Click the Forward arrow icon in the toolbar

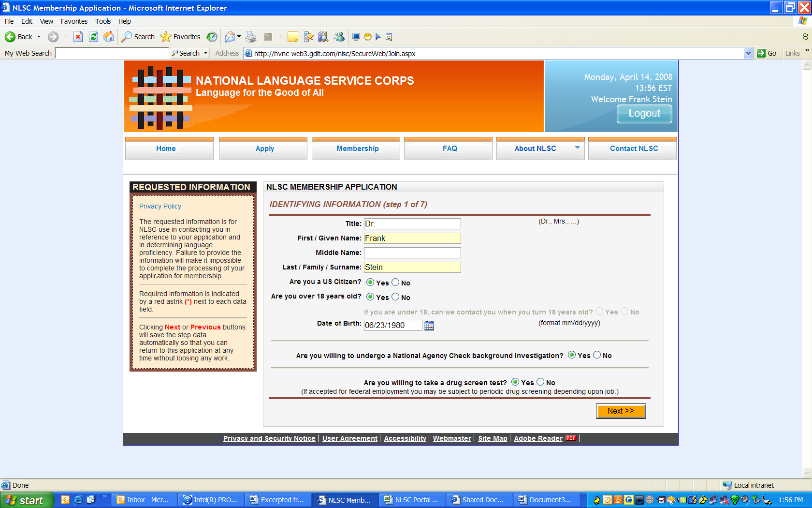53,37
